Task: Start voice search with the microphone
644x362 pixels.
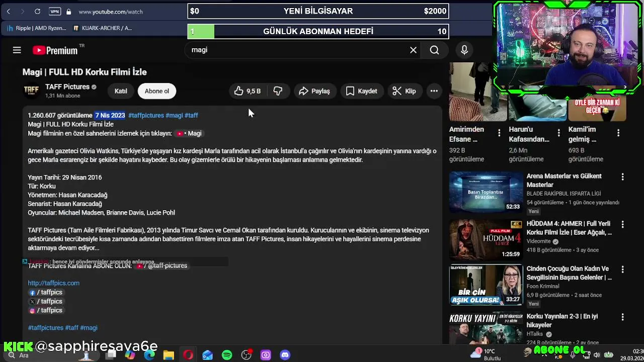Action: [x=464, y=50]
